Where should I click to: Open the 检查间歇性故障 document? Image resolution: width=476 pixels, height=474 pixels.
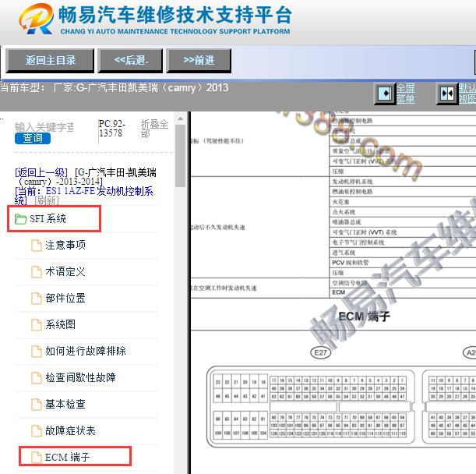pos(80,377)
